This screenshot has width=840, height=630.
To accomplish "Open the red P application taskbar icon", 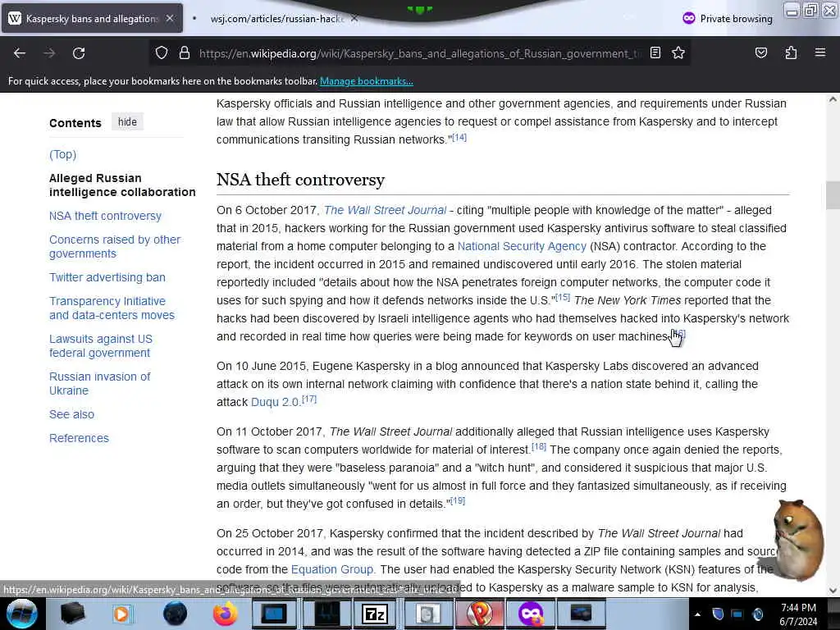I will tap(479, 614).
